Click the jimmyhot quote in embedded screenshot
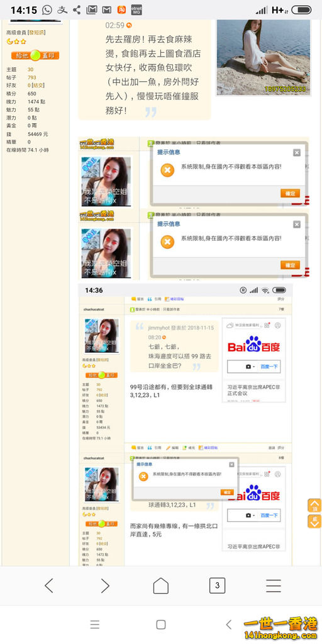Image resolution: width=322 pixels, height=644 pixels. tap(174, 347)
